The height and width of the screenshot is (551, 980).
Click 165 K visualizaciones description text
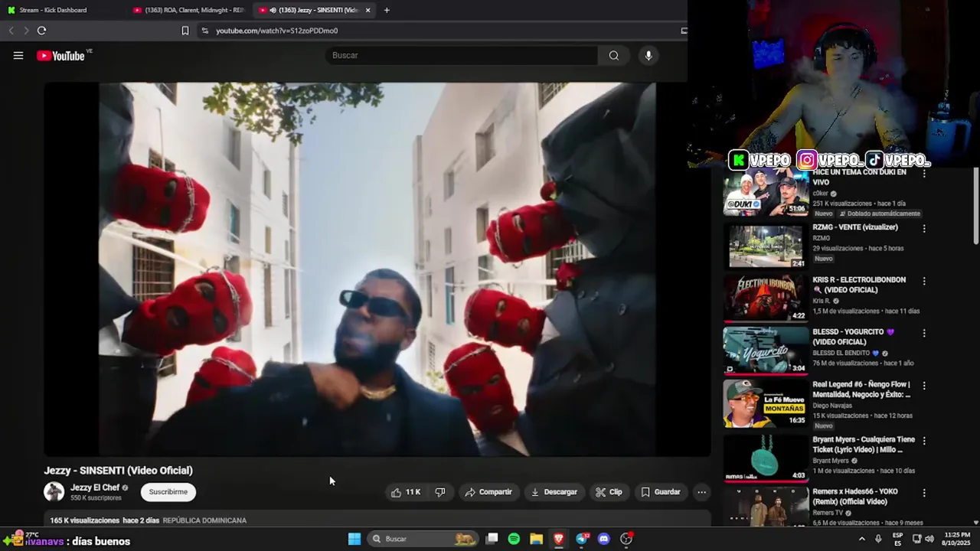pyautogui.click(x=84, y=520)
